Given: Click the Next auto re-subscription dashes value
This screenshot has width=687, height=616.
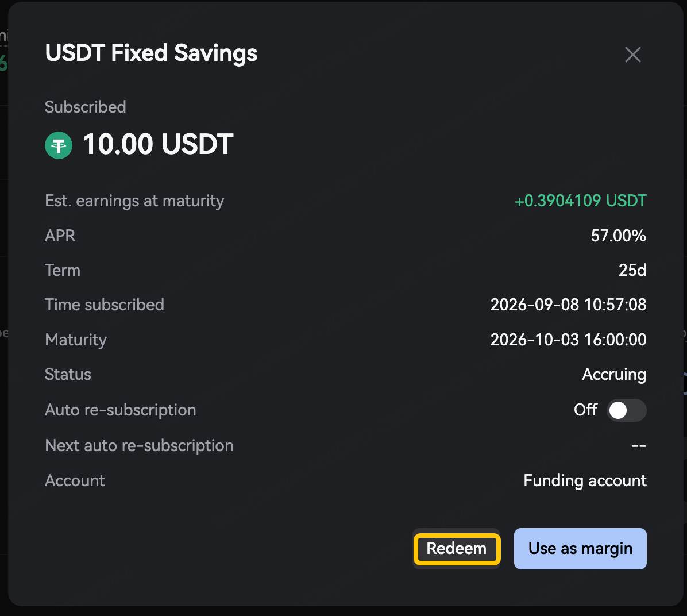Looking at the screenshot, I should (639, 446).
